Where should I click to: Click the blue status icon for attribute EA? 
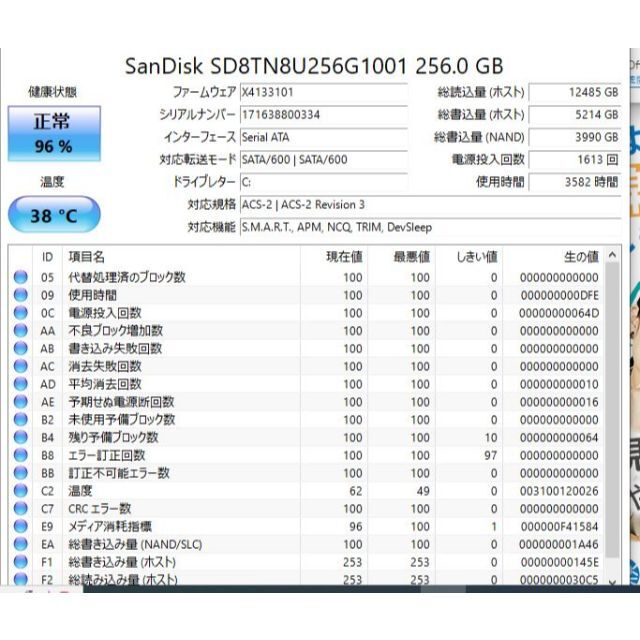(x=20, y=544)
